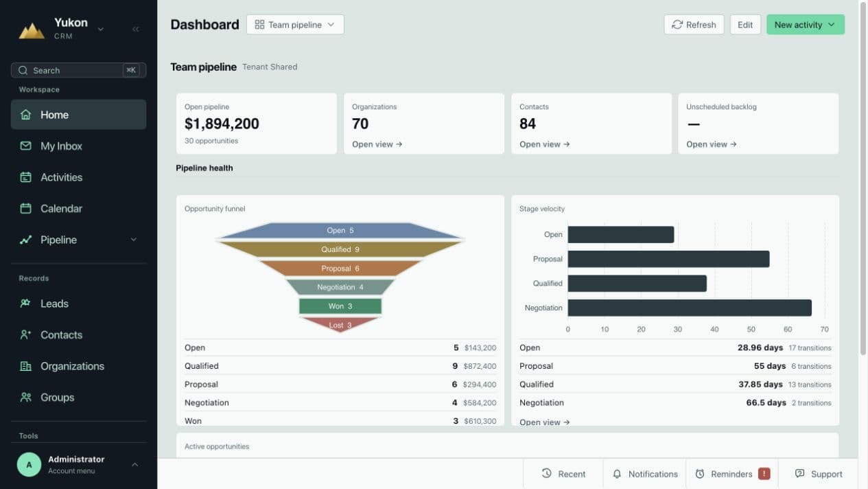Click the 30 opportunities text
868x489 pixels.
211,141
